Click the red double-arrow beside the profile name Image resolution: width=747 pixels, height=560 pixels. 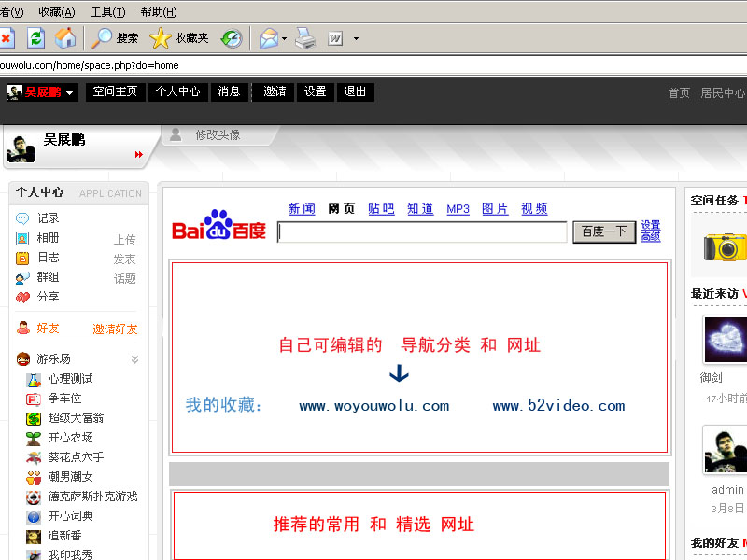pyautogui.click(x=138, y=154)
